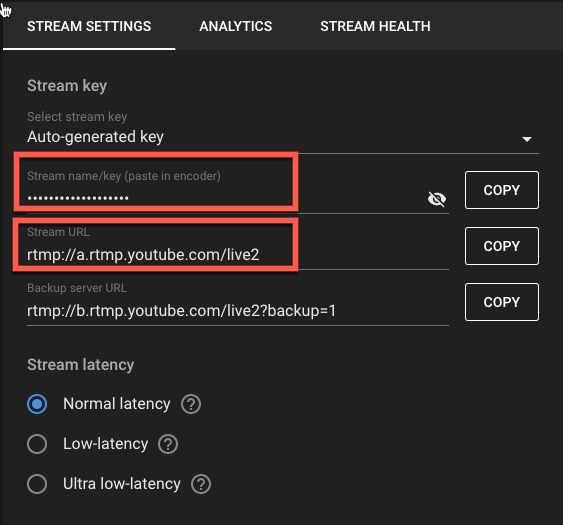
Task: Open the Stream Health tab
Action: 375,26
